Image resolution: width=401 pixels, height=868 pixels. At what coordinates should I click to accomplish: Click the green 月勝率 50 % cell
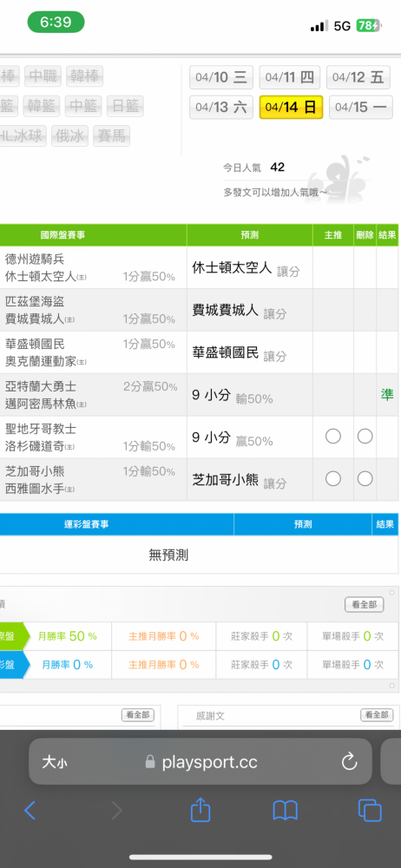point(67,636)
